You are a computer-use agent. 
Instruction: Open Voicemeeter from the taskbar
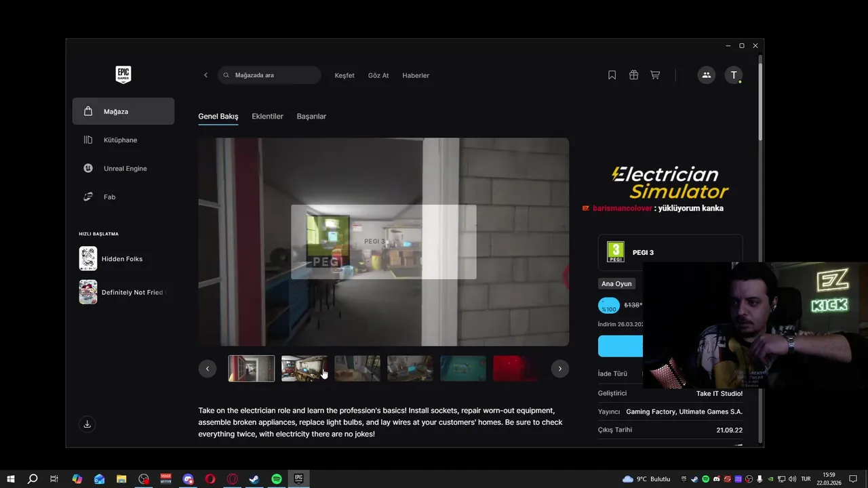click(x=165, y=479)
